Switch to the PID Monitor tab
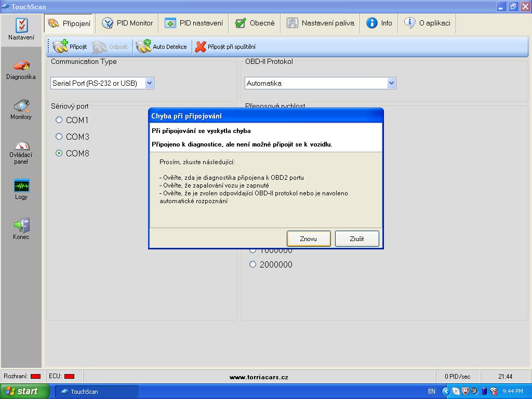Image resolution: width=532 pixels, height=399 pixels. (x=128, y=23)
